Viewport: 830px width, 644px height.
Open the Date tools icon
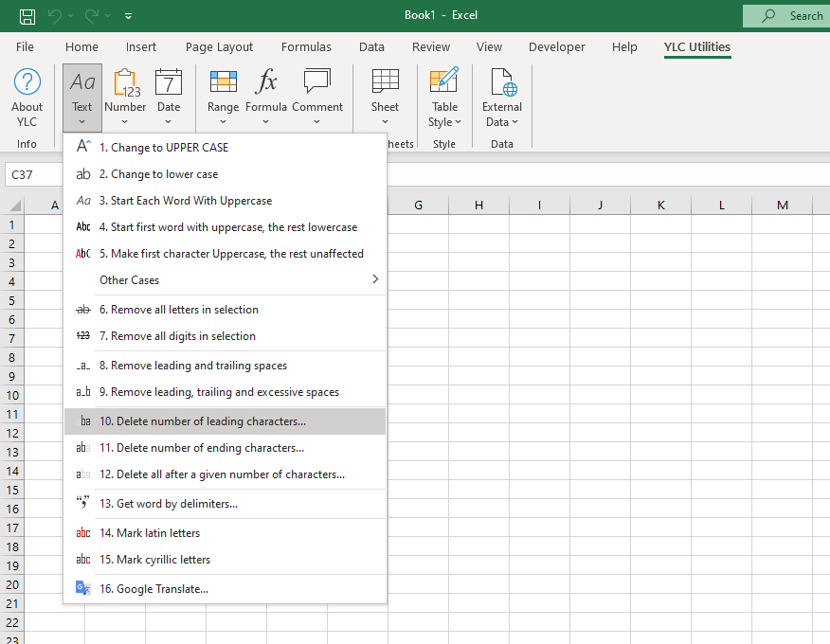pos(169,82)
